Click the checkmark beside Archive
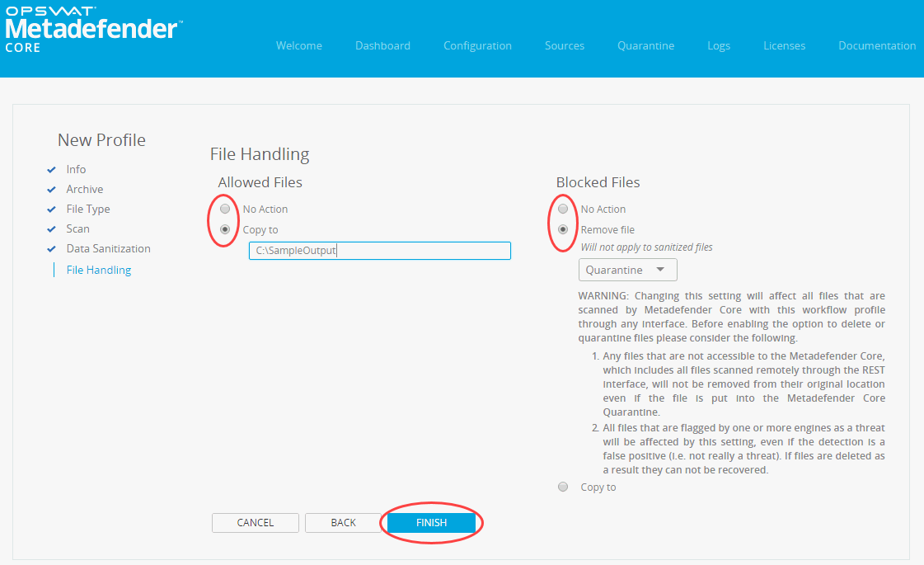The height and width of the screenshot is (565, 924). (x=52, y=190)
